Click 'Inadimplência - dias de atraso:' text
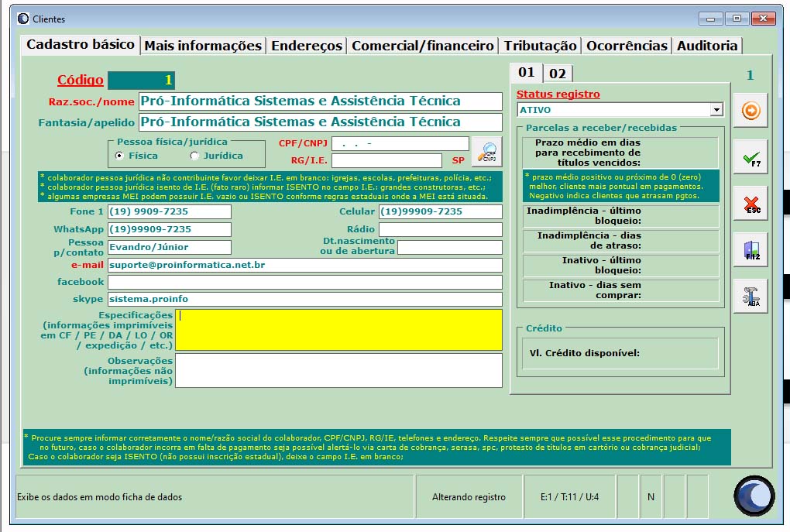Image resolution: width=790 pixels, height=532 pixels. 589,240
